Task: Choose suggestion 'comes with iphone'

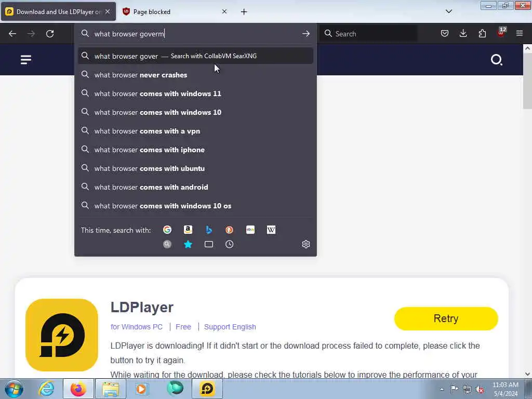Action: click(195, 150)
